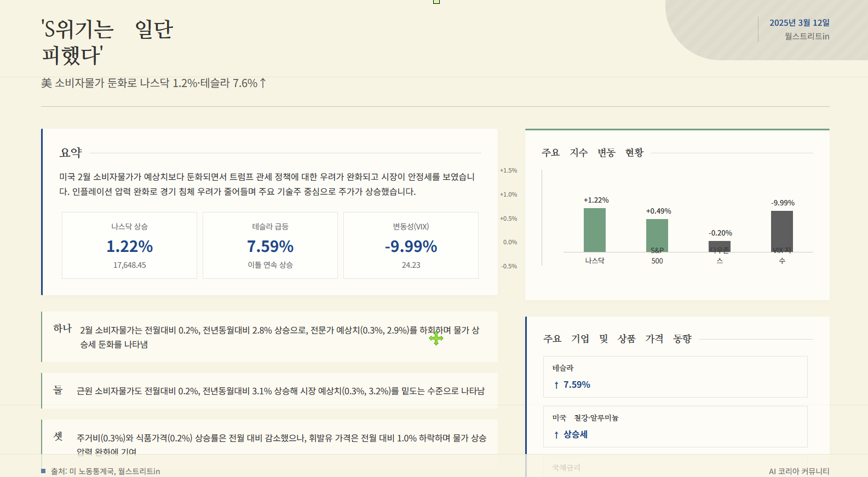
Task: Select the 테슬라 ↑ 7.59% price card
Action: (675, 377)
